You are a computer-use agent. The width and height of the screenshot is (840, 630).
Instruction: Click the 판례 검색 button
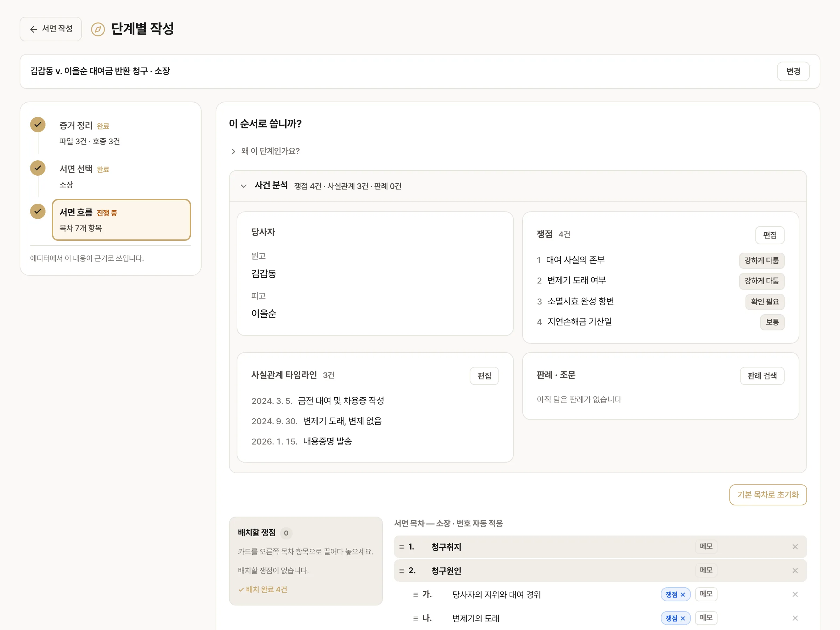coord(762,376)
